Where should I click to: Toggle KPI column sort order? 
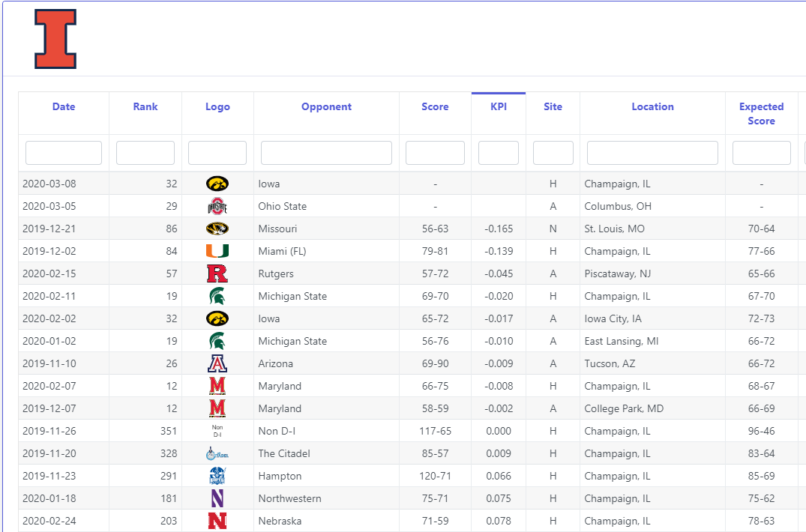[499, 107]
